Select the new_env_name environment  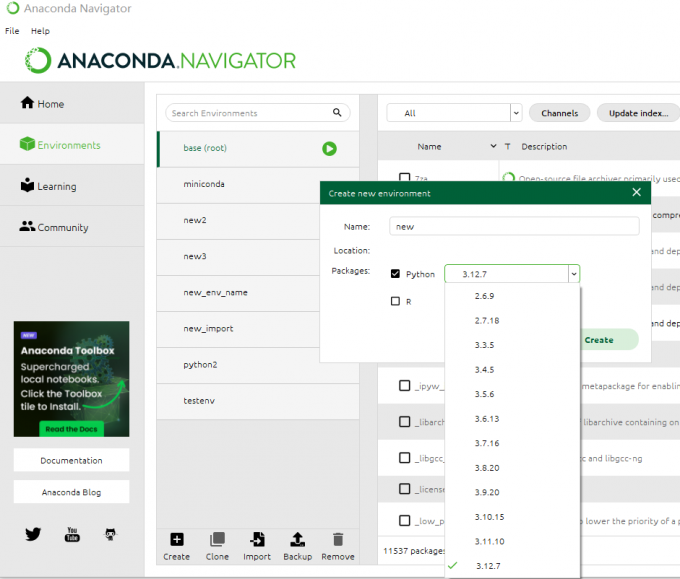[x=239, y=292]
